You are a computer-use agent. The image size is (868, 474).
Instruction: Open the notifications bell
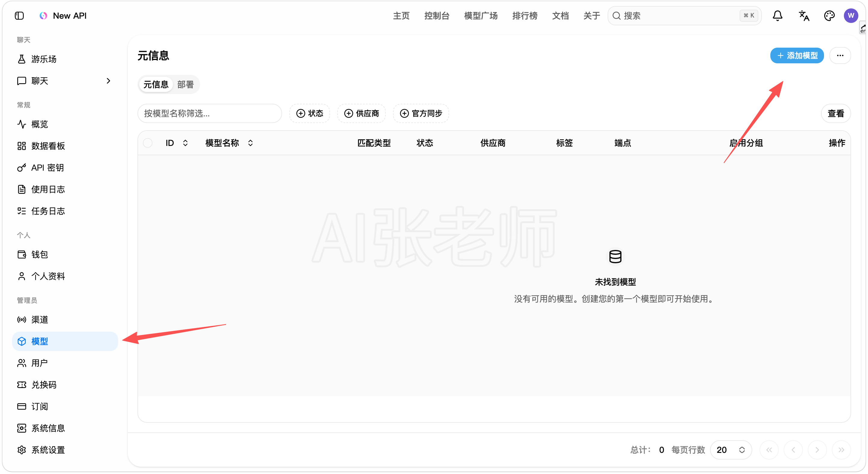pyautogui.click(x=777, y=15)
